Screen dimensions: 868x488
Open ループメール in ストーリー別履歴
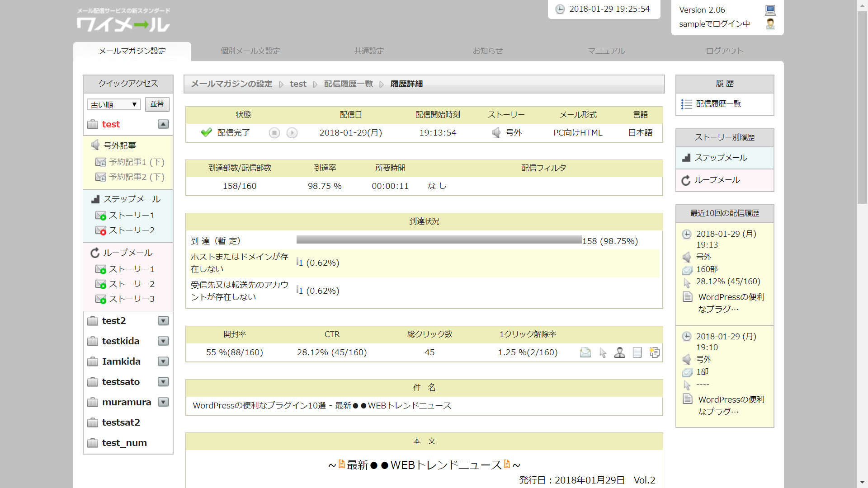pyautogui.click(x=717, y=180)
